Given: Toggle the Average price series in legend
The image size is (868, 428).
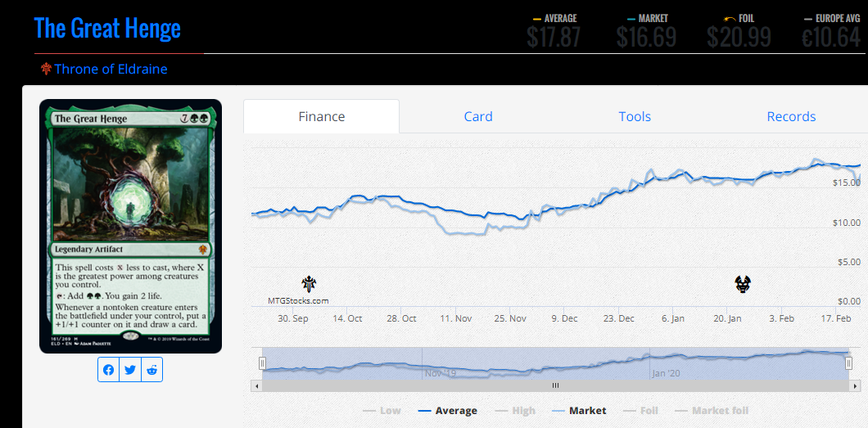Looking at the screenshot, I should tap(447, 411).
